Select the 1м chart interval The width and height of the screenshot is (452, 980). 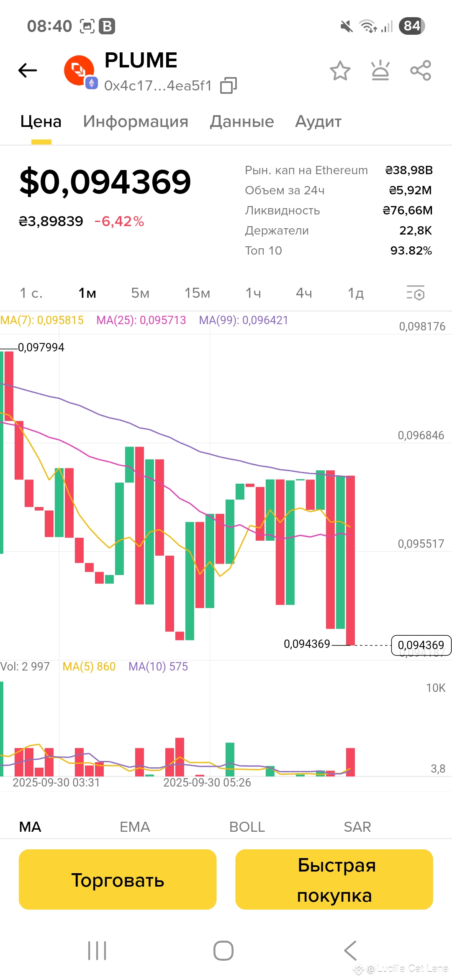87,293
